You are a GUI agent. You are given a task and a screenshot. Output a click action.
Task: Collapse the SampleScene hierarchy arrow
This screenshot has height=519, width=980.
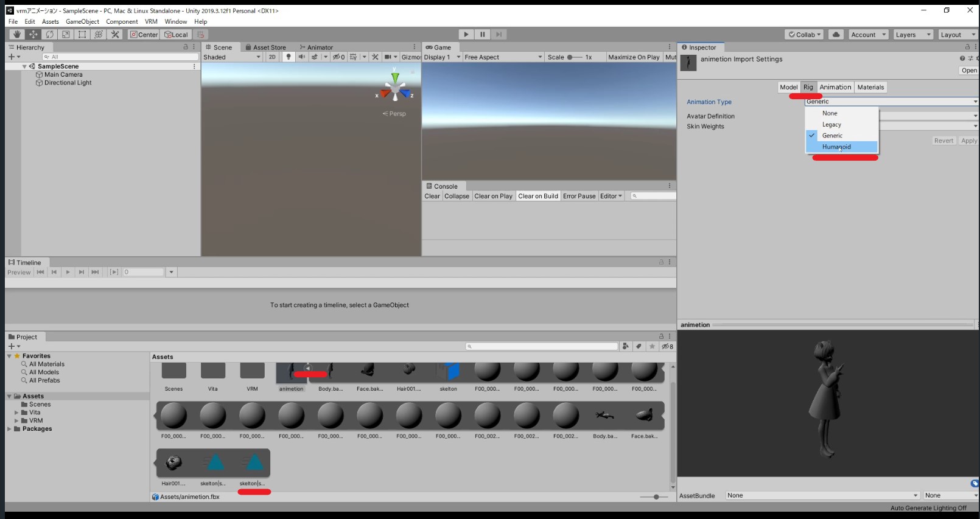tap(24, 66)
